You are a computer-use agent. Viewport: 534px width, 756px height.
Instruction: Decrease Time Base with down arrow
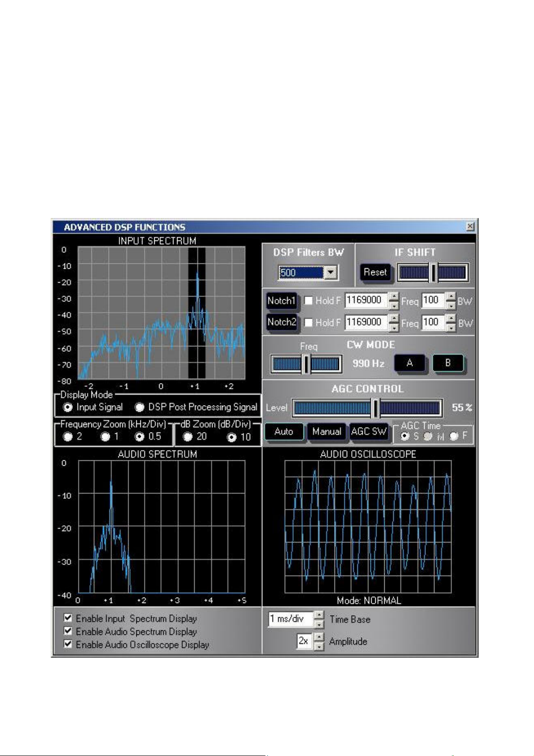[318, 624]
